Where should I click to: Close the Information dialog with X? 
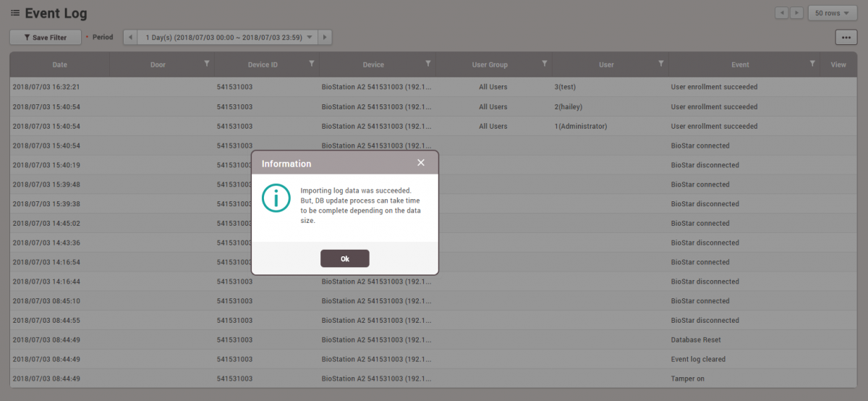421,163
